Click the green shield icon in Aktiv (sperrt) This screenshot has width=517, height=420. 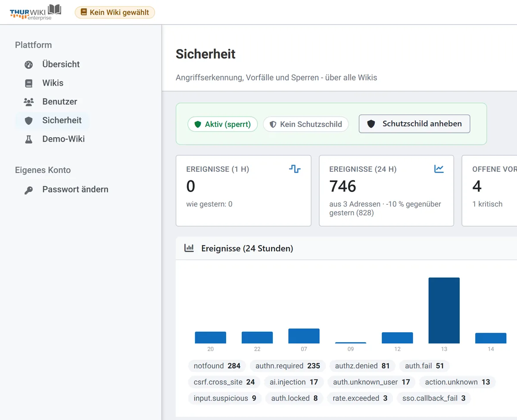(198, 124)
